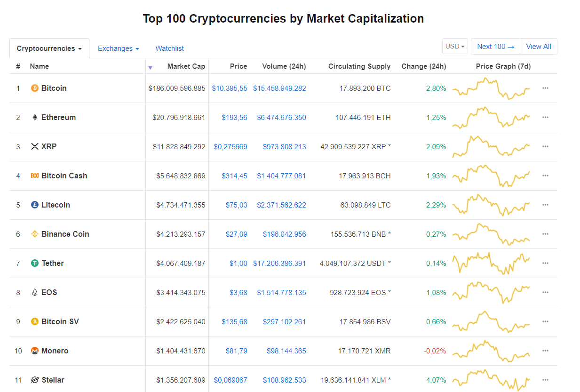Sort by Volume (24h) column header
Image resolution: width=580 pixels, height=392 pixels.
[284, 66]
